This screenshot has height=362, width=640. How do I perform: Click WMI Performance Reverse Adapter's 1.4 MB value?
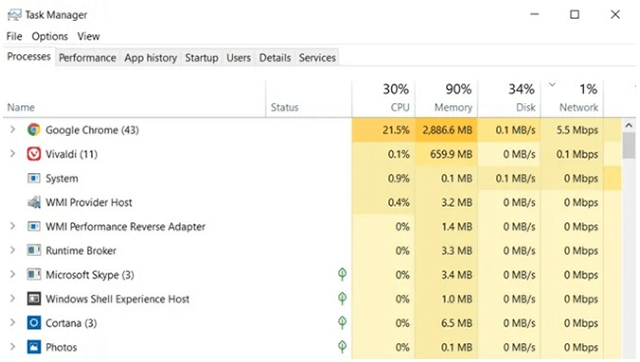(x=456, y=227)
